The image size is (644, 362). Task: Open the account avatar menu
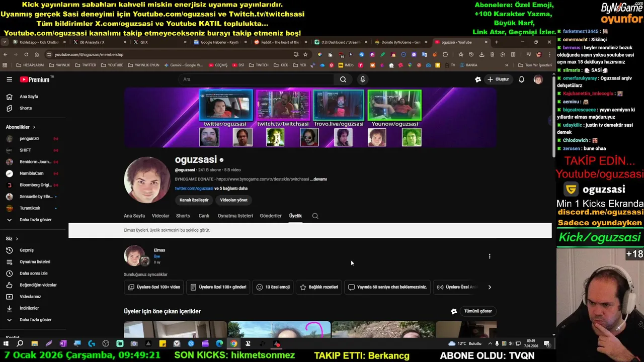538,79
